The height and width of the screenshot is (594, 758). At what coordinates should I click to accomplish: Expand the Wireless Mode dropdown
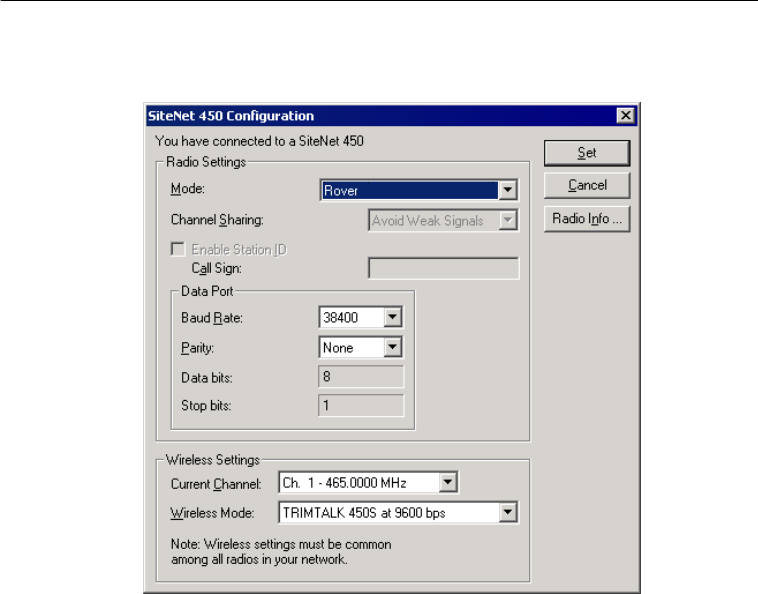pos(508,512)
